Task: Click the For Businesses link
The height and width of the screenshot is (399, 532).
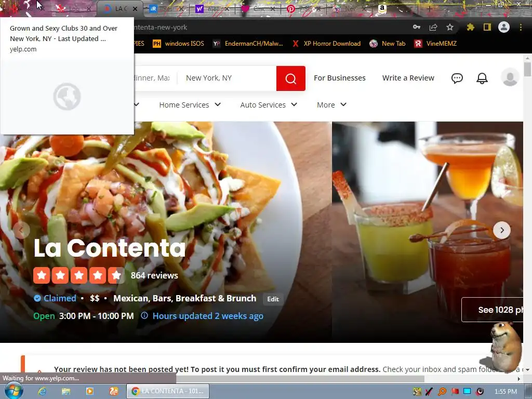Action: click(x=340, y=78)
